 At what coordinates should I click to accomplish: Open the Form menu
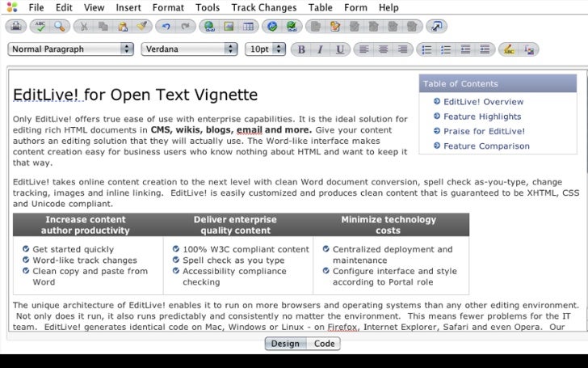coord(355,7)
